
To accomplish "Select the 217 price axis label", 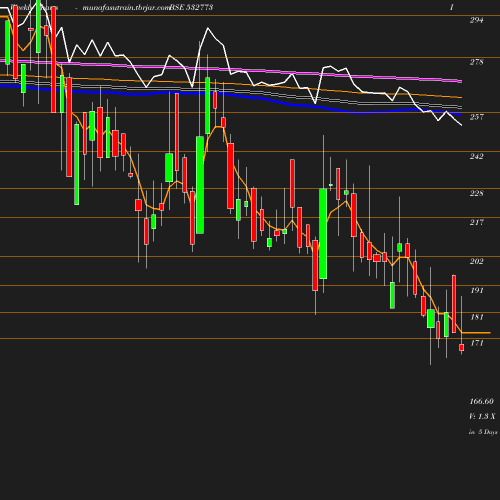I will click(476, 222).
